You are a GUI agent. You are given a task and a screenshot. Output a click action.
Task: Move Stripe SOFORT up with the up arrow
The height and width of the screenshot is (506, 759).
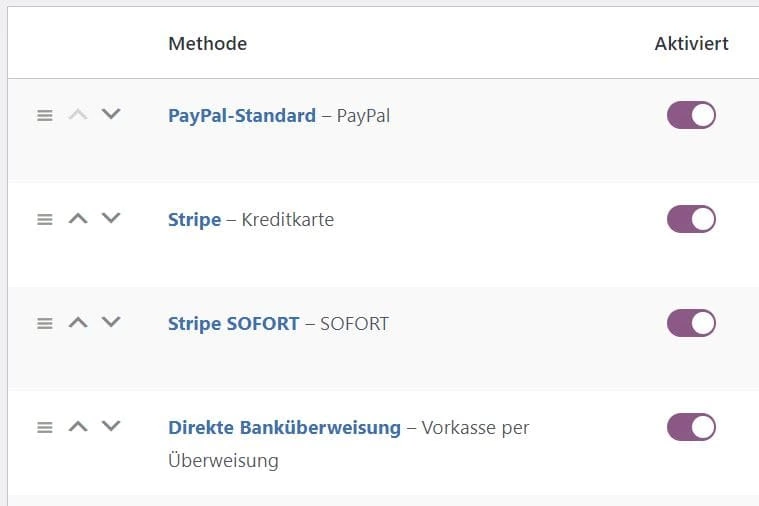coord(78,323)
